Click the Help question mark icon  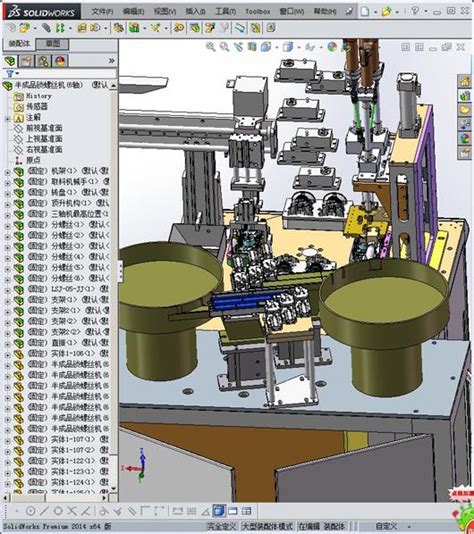click(x=415, y=11)
